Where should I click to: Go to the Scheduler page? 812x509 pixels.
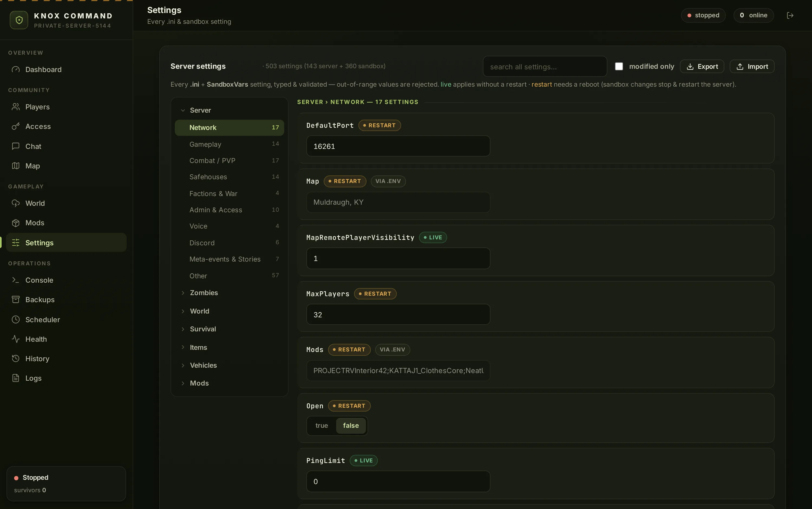coord(66,319)
